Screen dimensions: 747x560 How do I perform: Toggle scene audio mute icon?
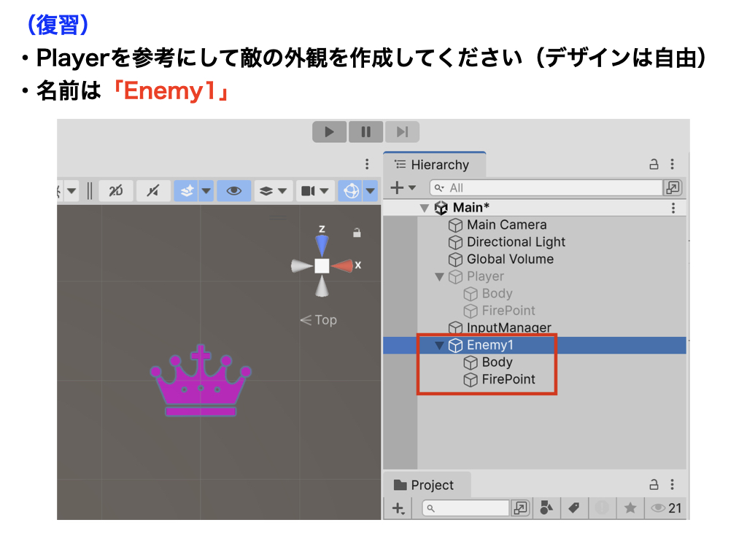pyautogui.click(x=153, y=191)
